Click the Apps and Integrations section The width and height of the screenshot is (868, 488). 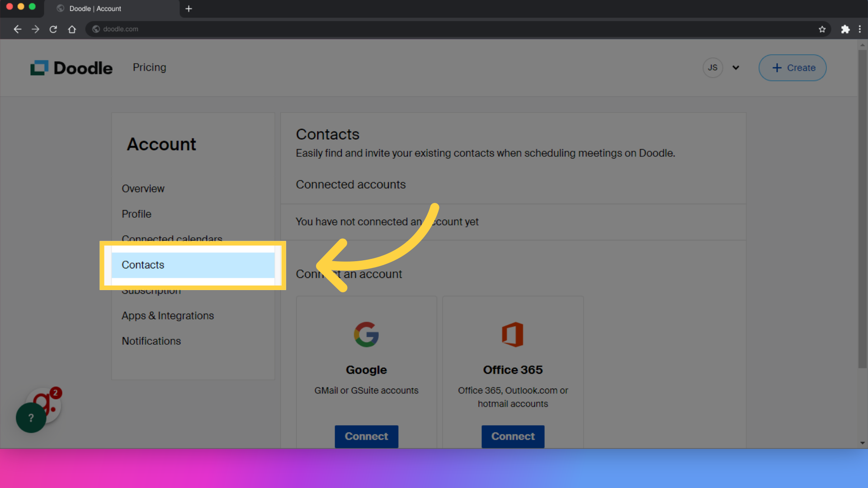coord(167,315)
